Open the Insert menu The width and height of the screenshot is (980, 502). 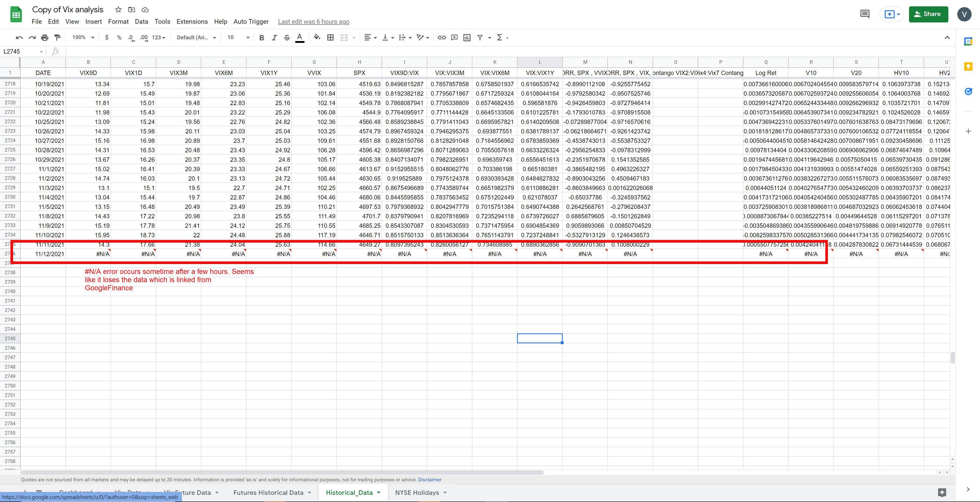point(94,22)
